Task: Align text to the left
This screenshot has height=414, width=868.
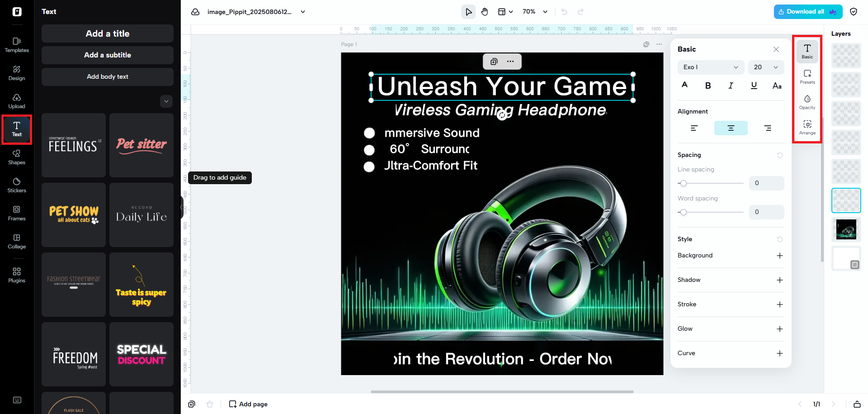Action: pos(694,128)
